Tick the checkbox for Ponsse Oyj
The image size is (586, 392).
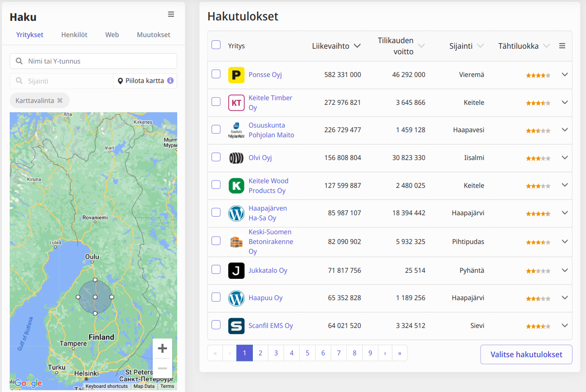coord(216,74)
